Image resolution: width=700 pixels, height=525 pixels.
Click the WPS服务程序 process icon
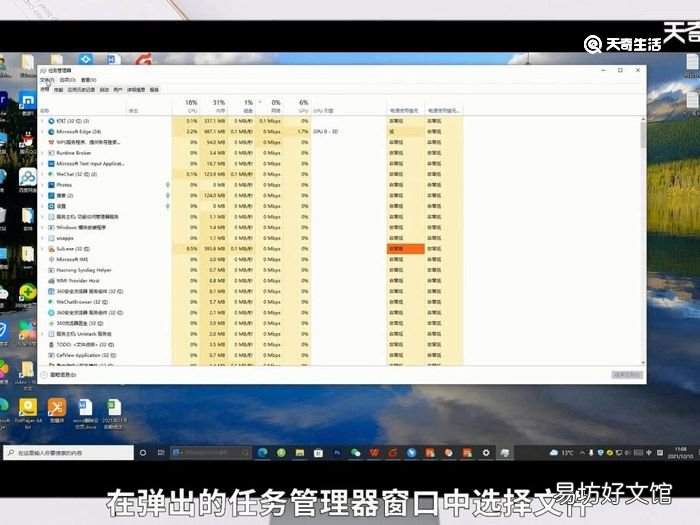[51, 142]
